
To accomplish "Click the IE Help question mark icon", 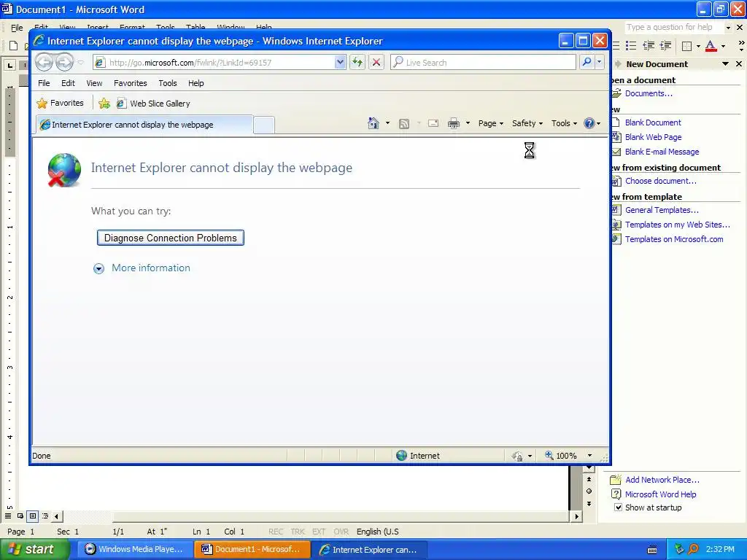I will tap(589, 124).
